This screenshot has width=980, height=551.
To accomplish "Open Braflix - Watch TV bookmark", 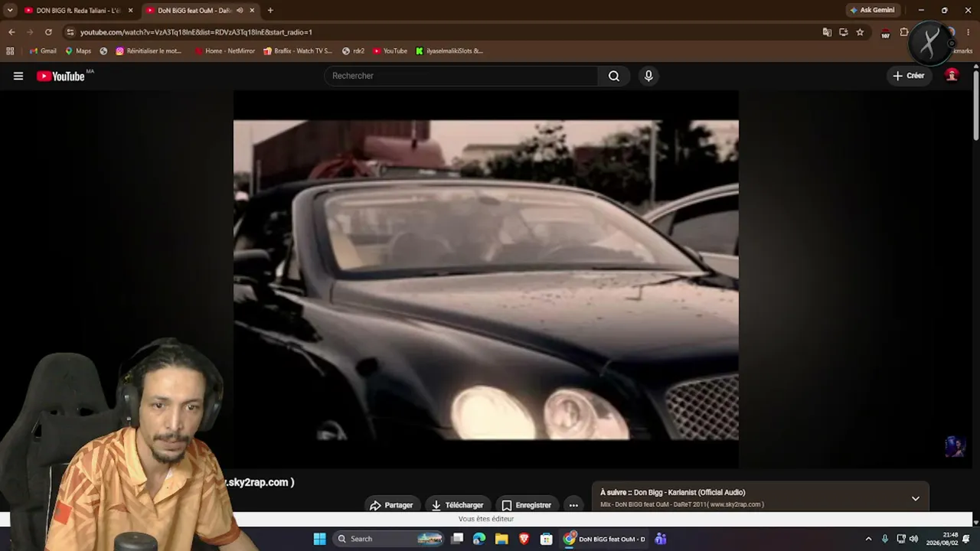I will click(298, 51).
